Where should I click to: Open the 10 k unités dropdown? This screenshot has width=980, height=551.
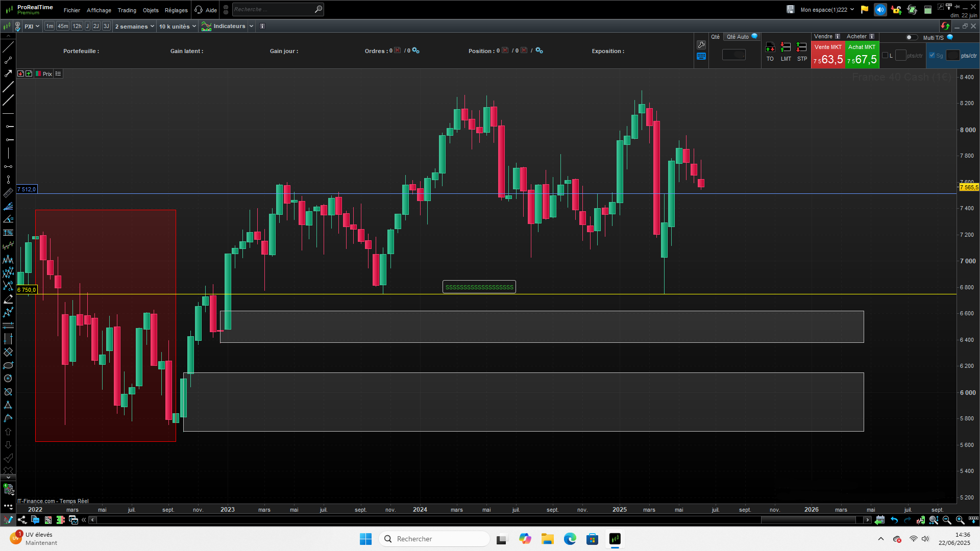pyautogui.click(x=177, y=27)
